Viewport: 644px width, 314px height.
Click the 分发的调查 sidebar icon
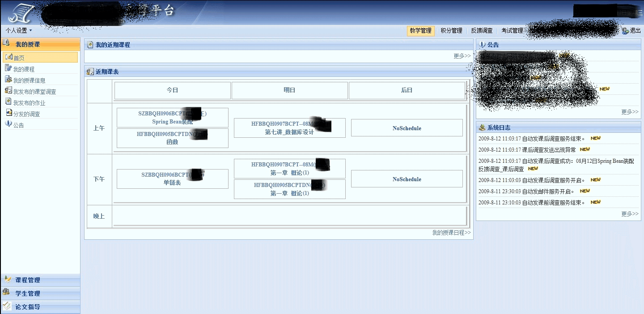point(8,113)
